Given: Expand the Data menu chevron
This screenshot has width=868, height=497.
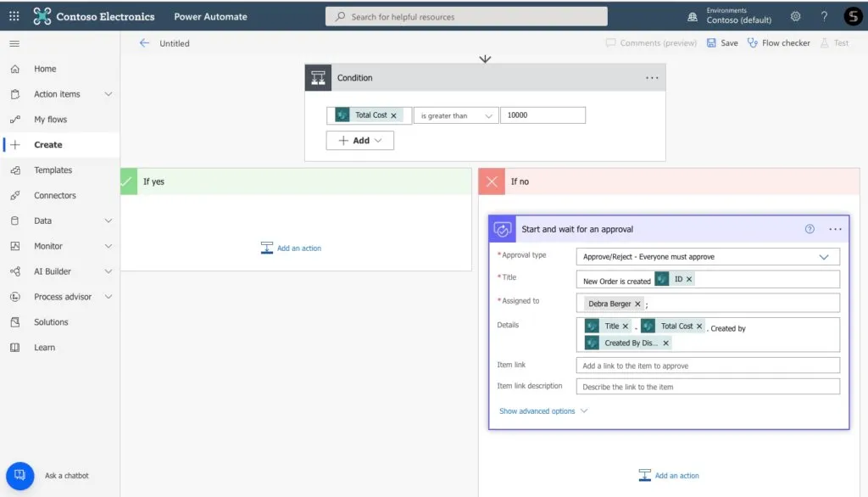Looking at the screenshot, I should (108, 221).
